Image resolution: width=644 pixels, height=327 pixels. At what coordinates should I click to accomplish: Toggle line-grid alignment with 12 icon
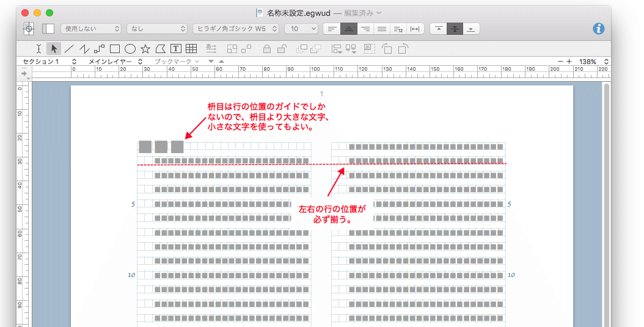[x=398, y=29]
